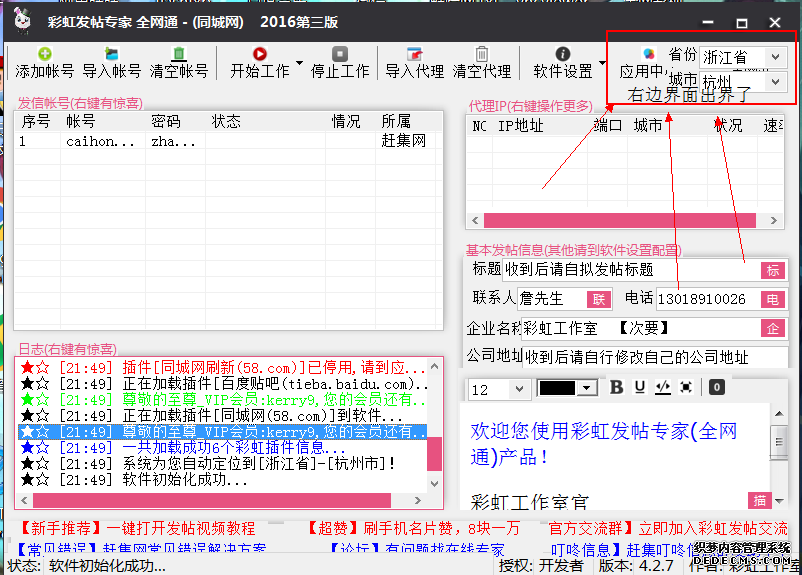Expand the 开始工作 dropdown arrow

(299, 62)
